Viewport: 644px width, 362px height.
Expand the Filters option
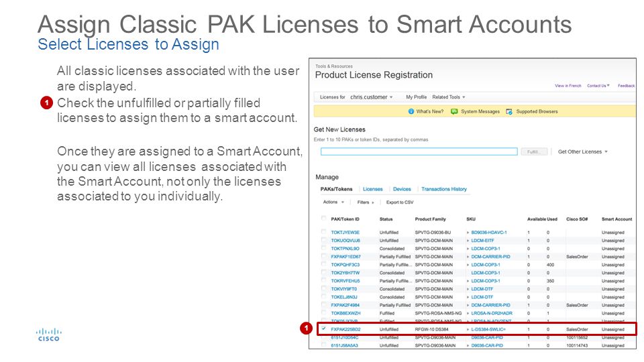[x=366, y=202]
